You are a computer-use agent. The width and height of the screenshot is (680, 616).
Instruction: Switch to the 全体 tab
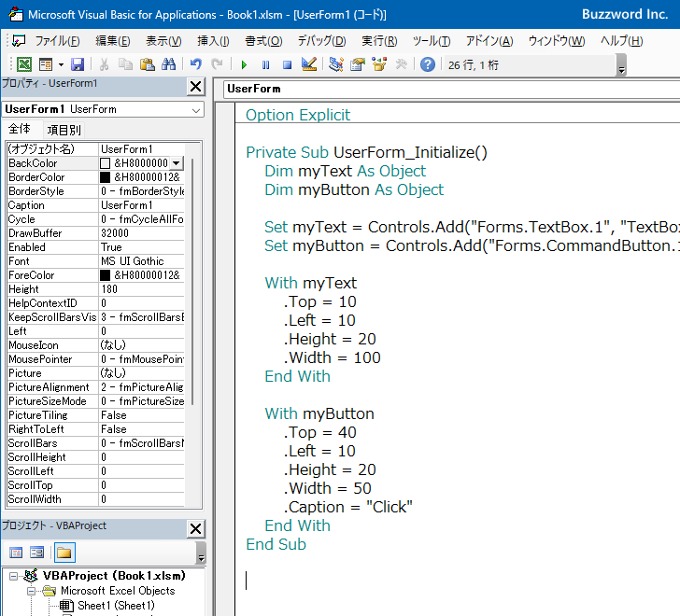(x=20, y=129)
